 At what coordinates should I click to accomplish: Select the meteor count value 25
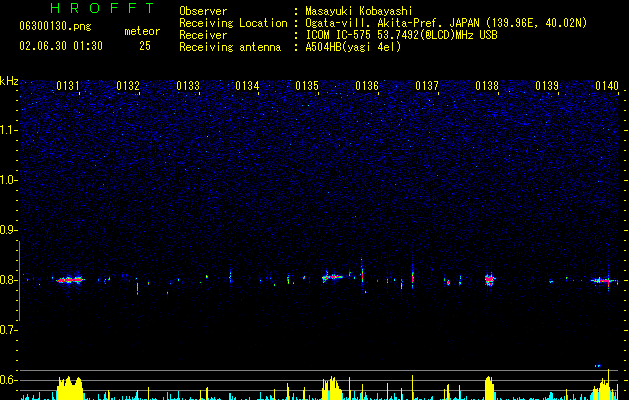pyautogui.click(x=145, y=46)
